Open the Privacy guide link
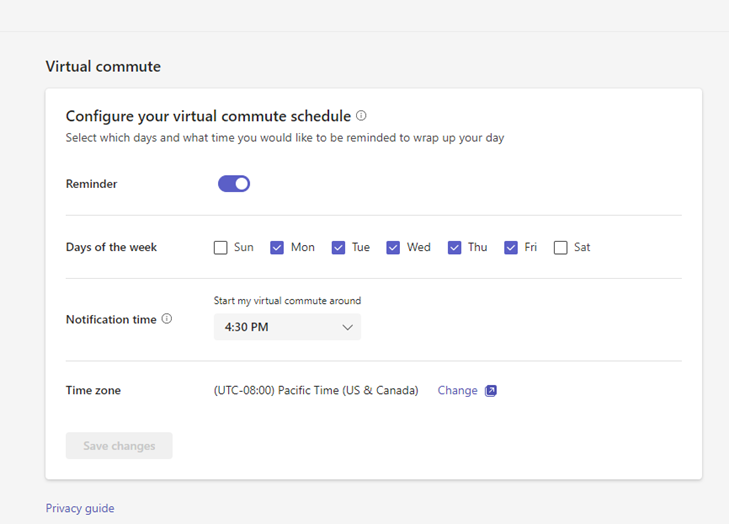The image size is (729, 524). (80, 508)
